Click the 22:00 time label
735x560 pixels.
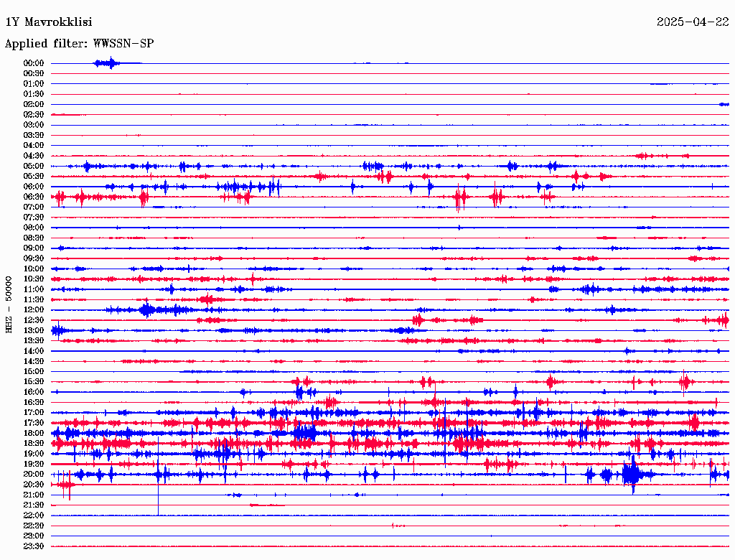(x=34, y=516)
